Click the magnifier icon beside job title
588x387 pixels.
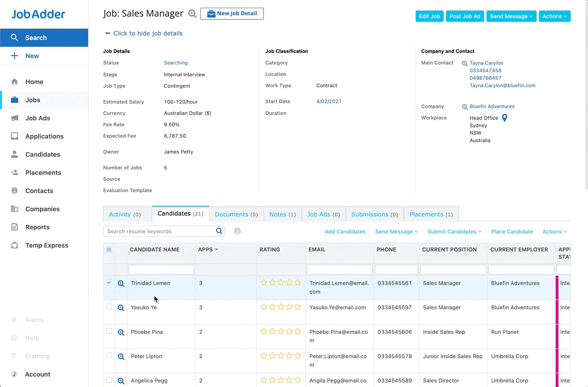[x=192, y=14]
